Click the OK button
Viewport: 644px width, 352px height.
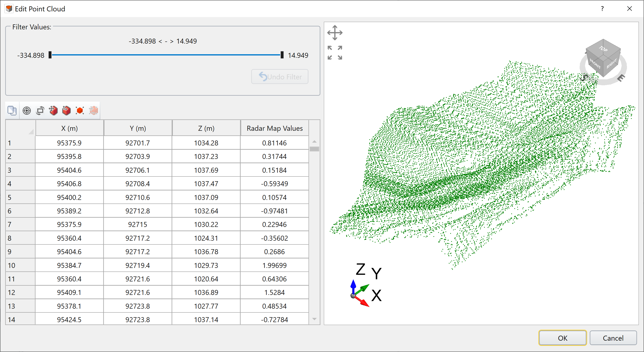click(563, 338)
